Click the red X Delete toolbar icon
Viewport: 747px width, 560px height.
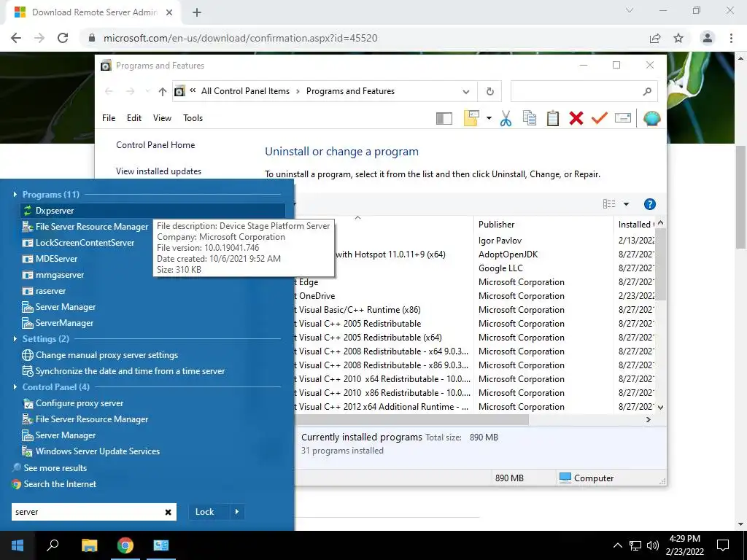(576, 118)
